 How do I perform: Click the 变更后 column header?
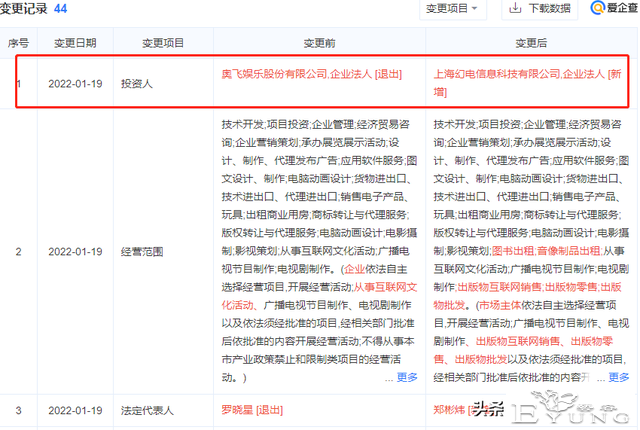[531, 43]
